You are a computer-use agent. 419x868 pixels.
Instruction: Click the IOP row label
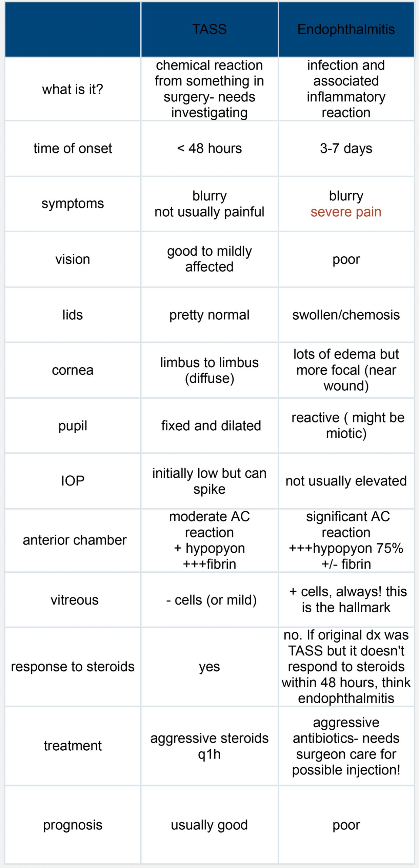coord(73,481)
